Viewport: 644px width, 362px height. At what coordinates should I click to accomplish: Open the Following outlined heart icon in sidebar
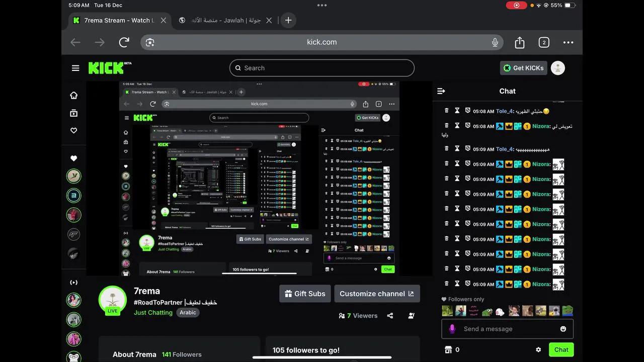pyautogui.click(x=74, y=131)
